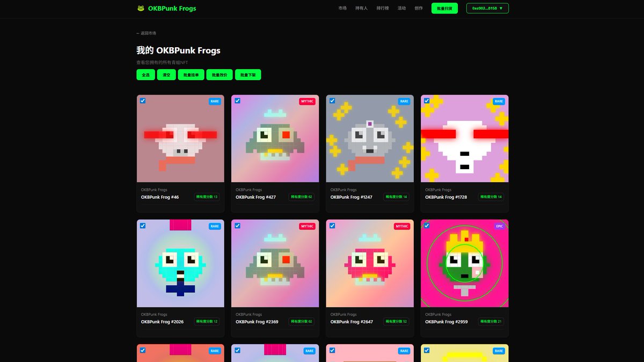Viewport: 644px width, 362px height.
Task: Click RARE badge on Frog #46
Action: pos(215,101)
